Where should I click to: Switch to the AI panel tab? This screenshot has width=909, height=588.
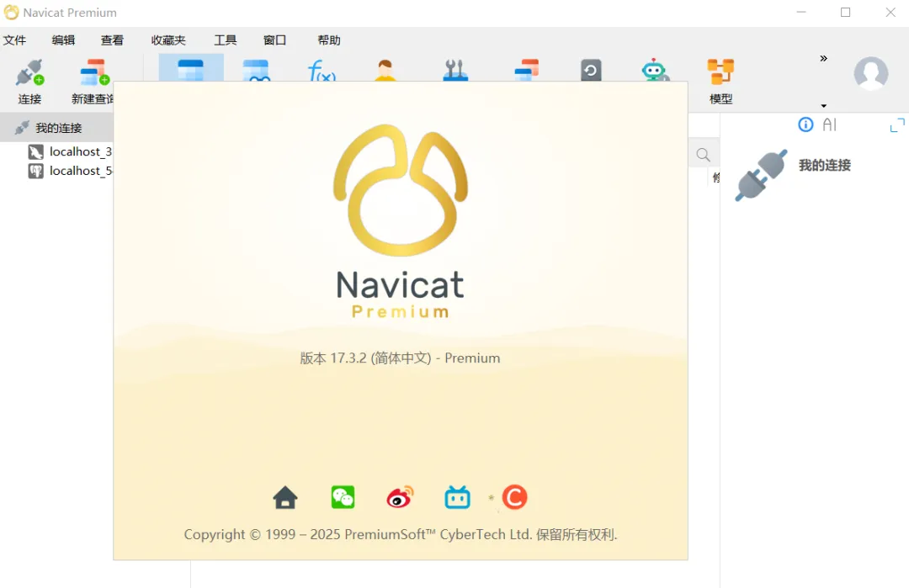tap(830, 124)
